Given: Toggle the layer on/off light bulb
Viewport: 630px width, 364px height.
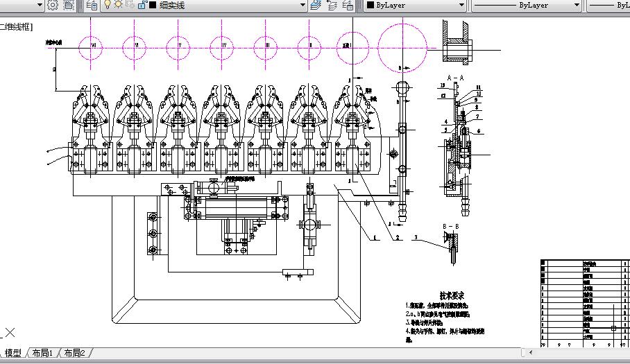Looking at the screenshot, I should pyautogui.click(x=108, y=5).
